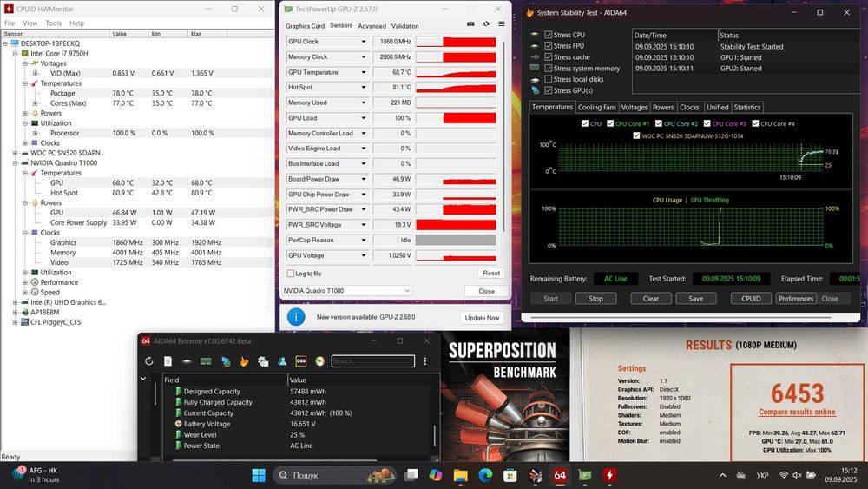Expand Intel(R) UHD Graphics node
868x489 pixels.
[x=16, y=302]
